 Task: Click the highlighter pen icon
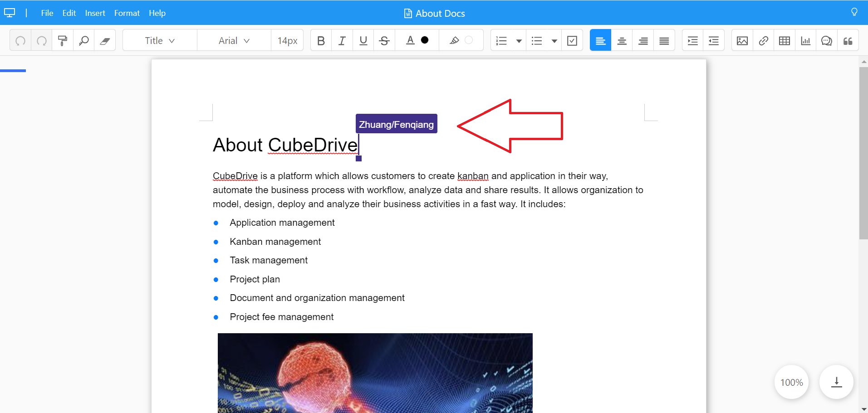click(454, 40)
